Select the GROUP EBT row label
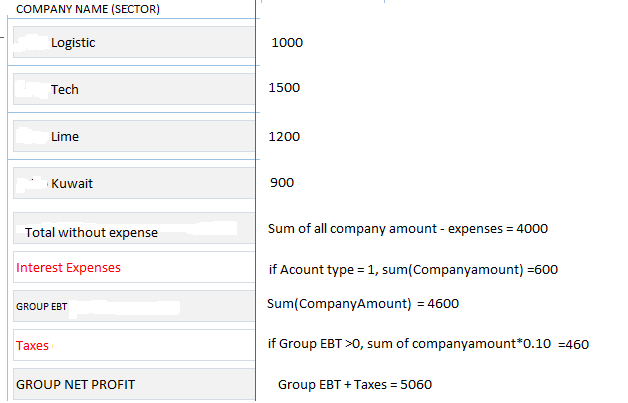Screen dimensions: 628x403 (41, 307)
